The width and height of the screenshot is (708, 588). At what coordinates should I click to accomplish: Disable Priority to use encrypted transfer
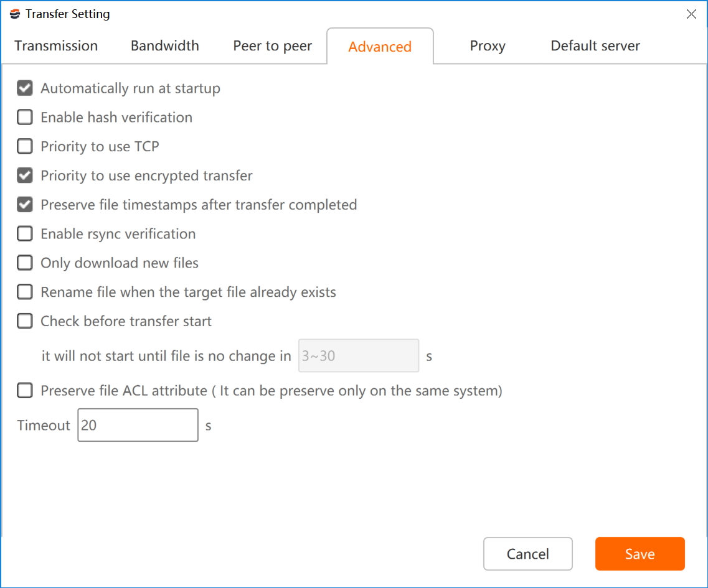25,175
